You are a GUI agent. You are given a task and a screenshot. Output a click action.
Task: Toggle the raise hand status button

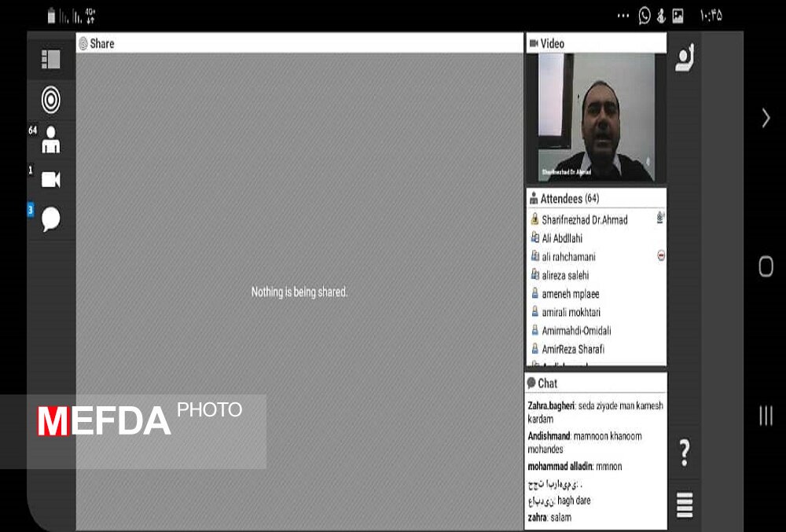click(x=684, y=59)
